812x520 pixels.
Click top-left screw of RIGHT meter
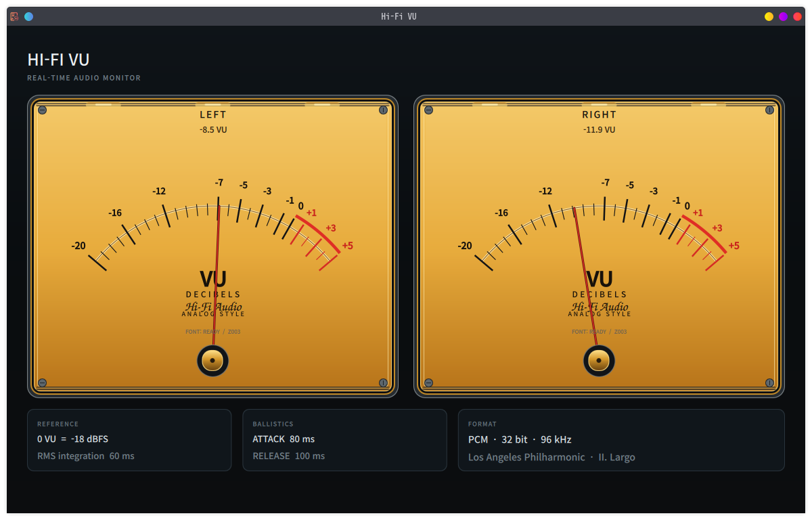(428, 110)
